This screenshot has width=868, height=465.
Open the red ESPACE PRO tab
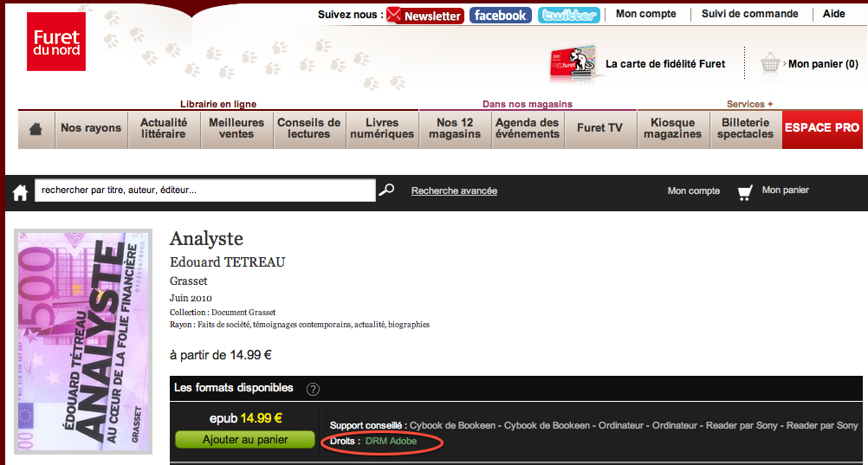tap(822, 130)
